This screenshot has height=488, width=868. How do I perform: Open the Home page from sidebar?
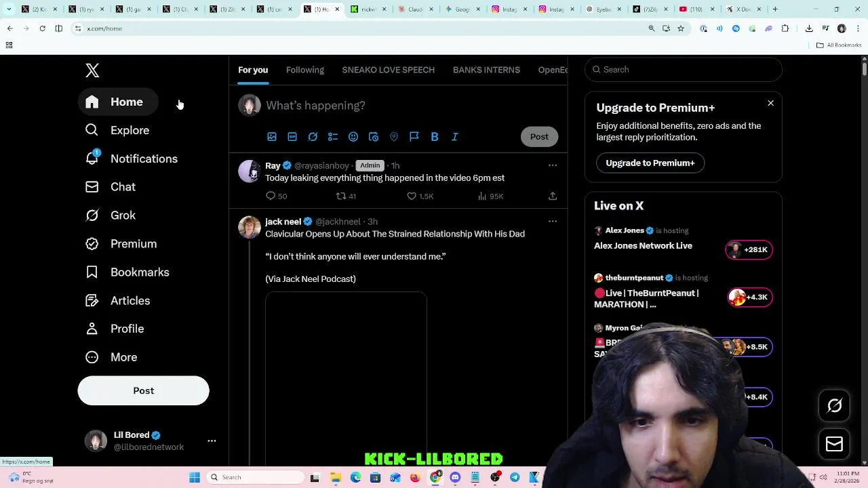(x=117, y=102)
